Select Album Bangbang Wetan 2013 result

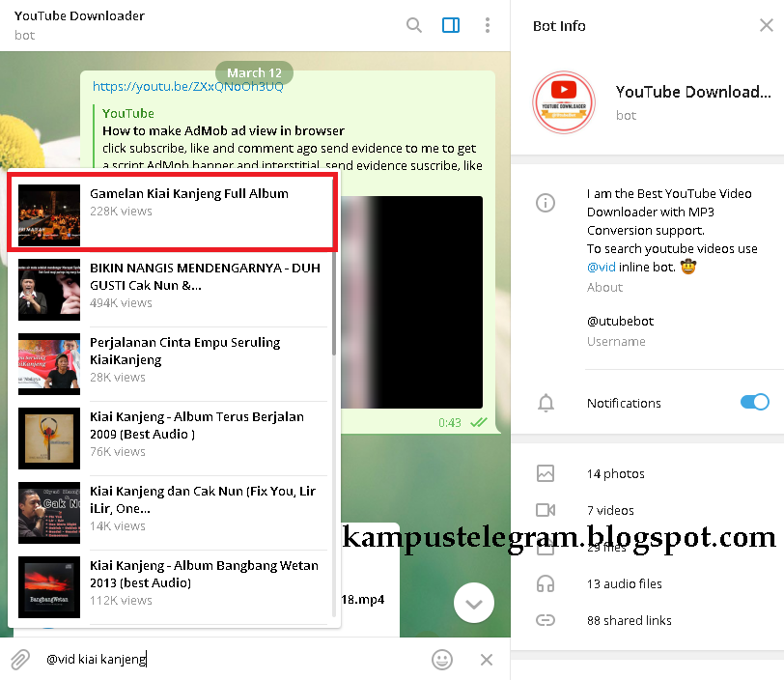[x=173, y=587]
